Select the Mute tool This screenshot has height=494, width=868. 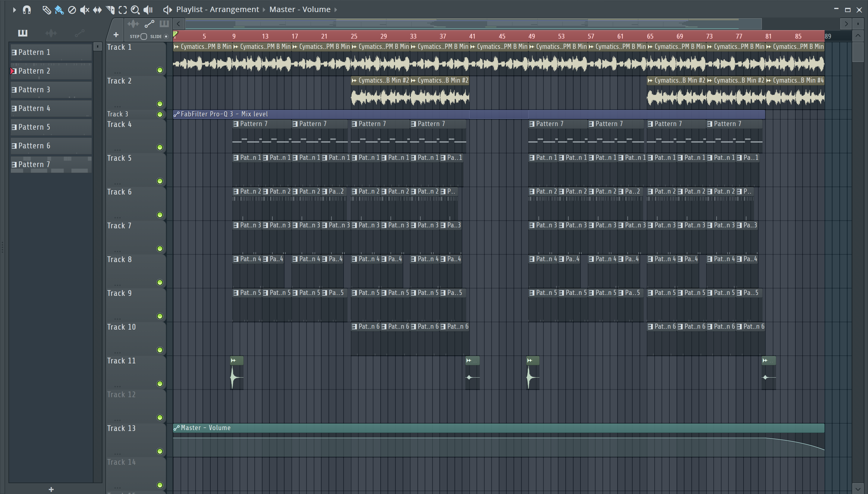point(84,10)
